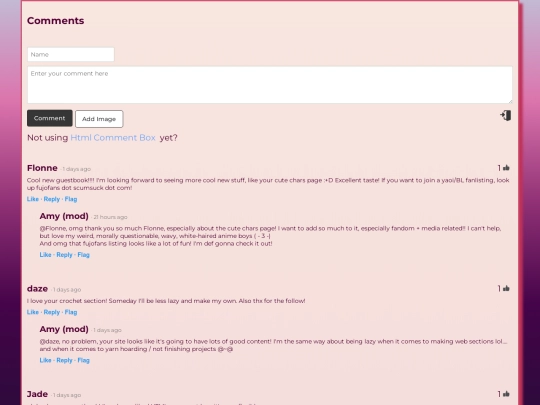Flag Amy's reply to Flonne

(83, 255)
